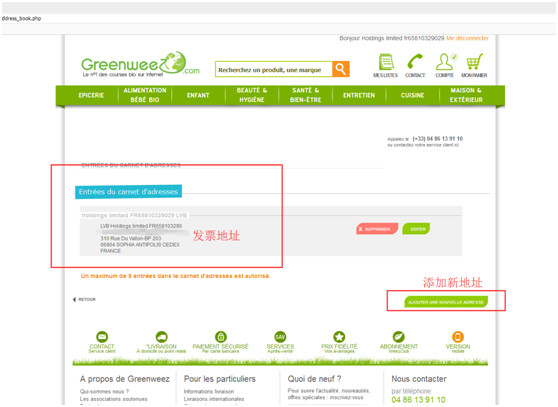Open the Epicerie menu category

[91, 95]
